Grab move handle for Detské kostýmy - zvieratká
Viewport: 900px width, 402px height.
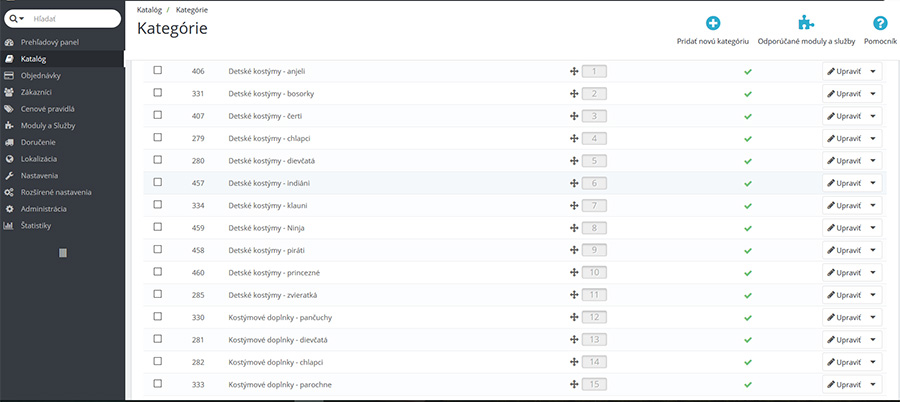[x=573, y=295]
